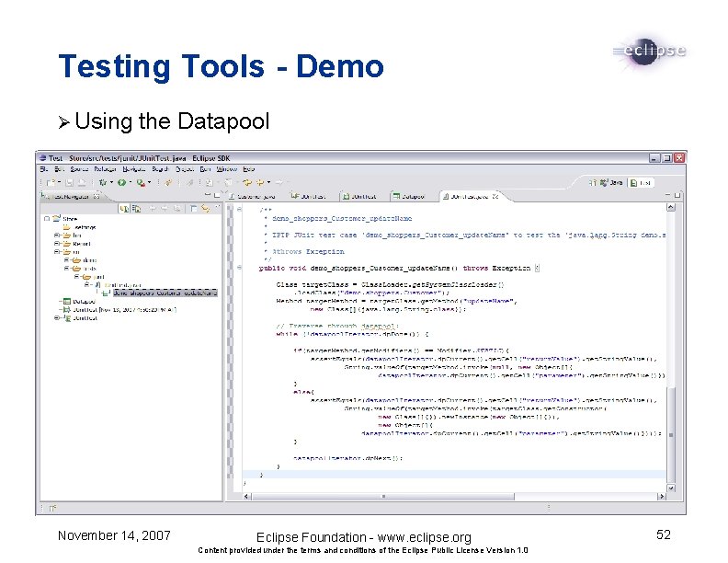Click the horizontal scrollbar thumb

pyautogui.click(x=383, y=497)
